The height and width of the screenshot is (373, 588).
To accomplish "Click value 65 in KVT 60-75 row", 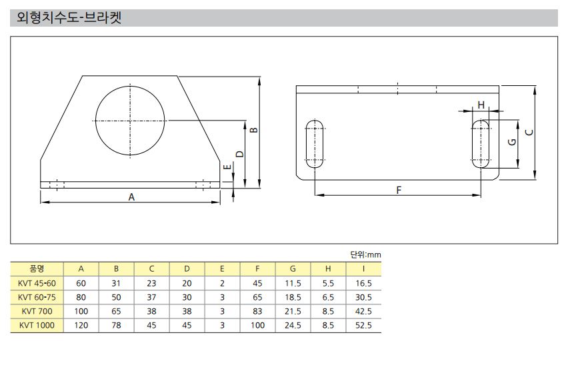I will point(257,297).
